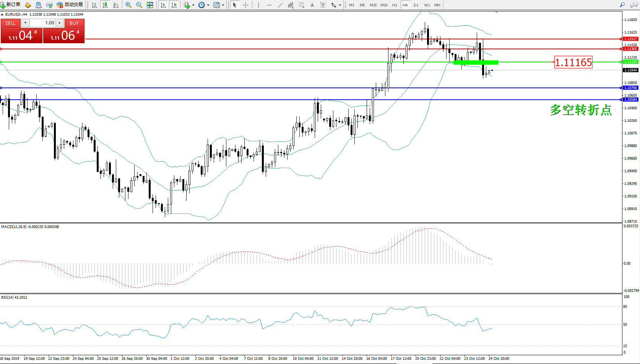This screenshot has width=640, height=364.
Task: Open the periodicity clock dropdown arrow
Action: pyautogui.click(x=208, y=5)
